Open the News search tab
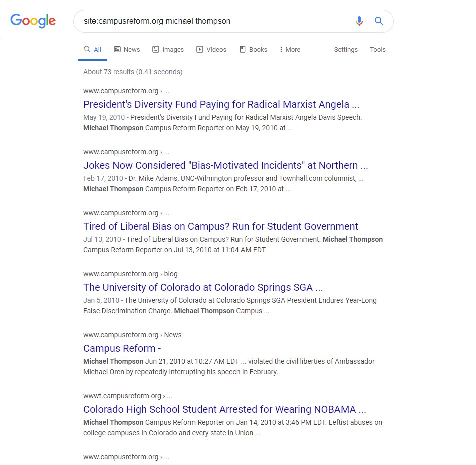The width and height of the screenshot is (476, 465). pyautogui.click(x=127, y=49)
